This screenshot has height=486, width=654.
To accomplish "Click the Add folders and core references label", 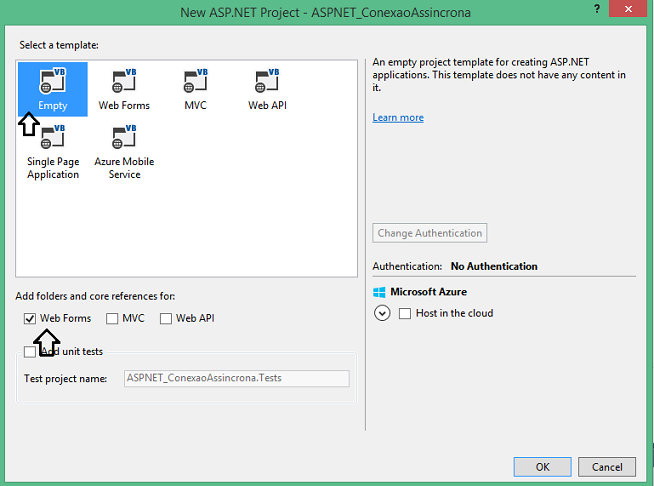I will (x=95, y=296).
